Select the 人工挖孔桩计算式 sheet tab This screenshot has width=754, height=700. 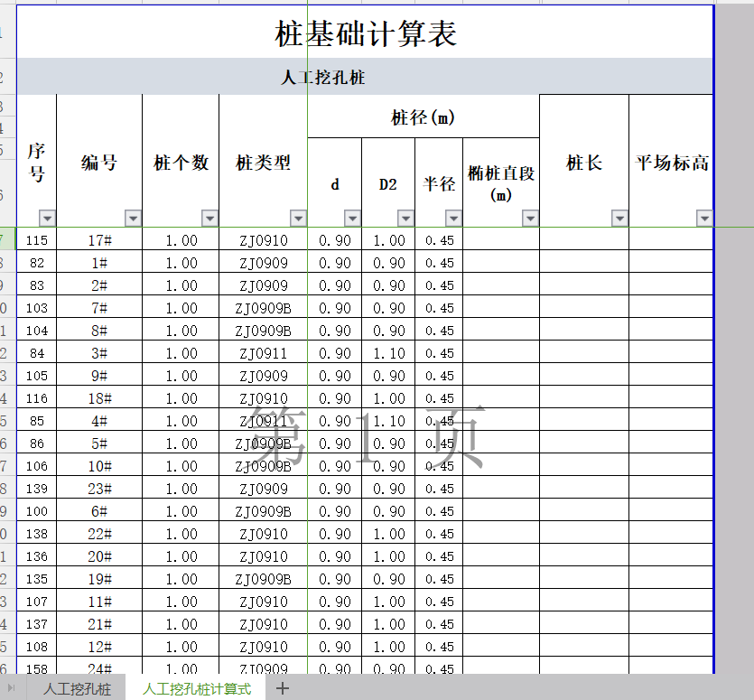[196, 689]
